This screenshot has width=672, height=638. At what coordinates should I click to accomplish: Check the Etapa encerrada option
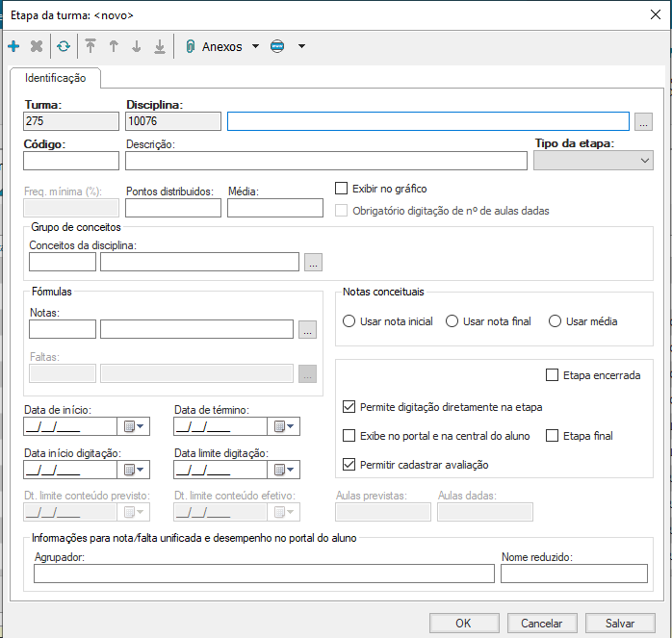tap(552, 375)
